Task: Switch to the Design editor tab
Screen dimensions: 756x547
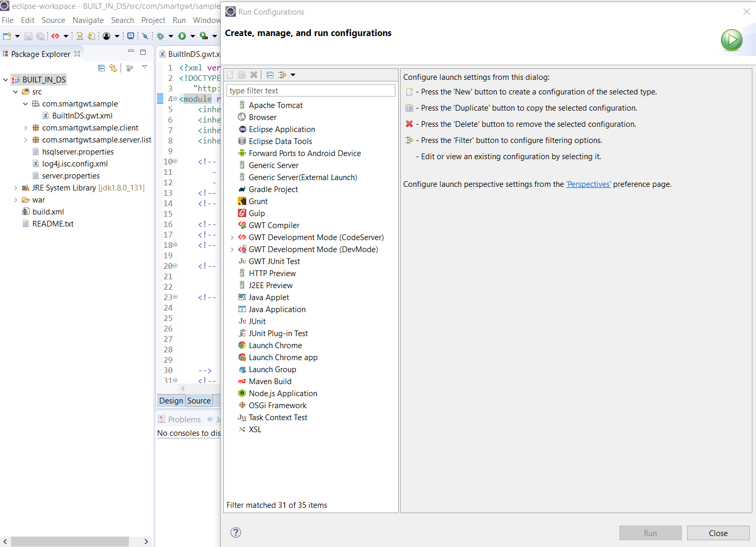Action: tap(171, 401)
